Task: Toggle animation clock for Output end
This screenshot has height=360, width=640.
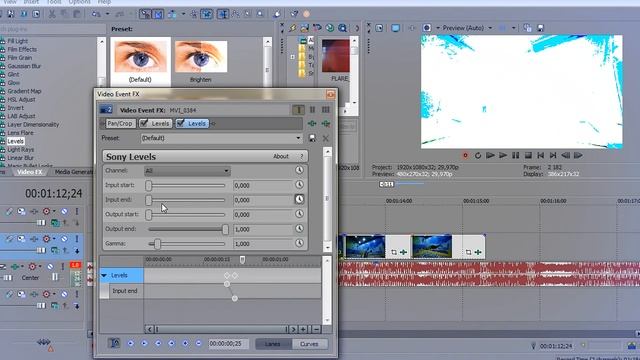Action: pyautogui.click(x=299, y=229)
